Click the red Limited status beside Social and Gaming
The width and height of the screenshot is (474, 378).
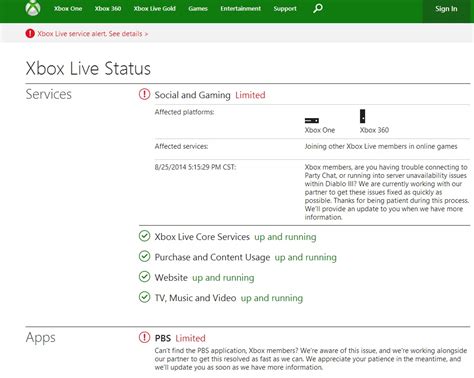pyautogui.click(x=250, y=95)
